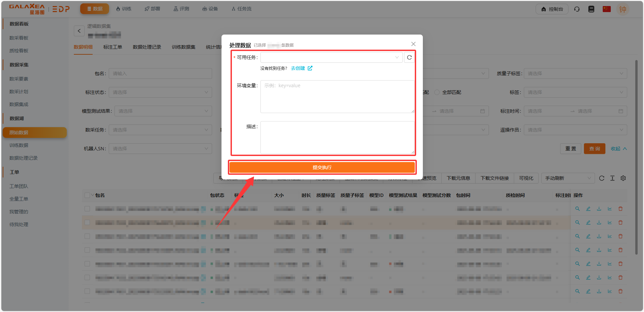Click the table refresh icon near 手动刷新
This screenshot has height=312, width=644.
click(602, 178)
